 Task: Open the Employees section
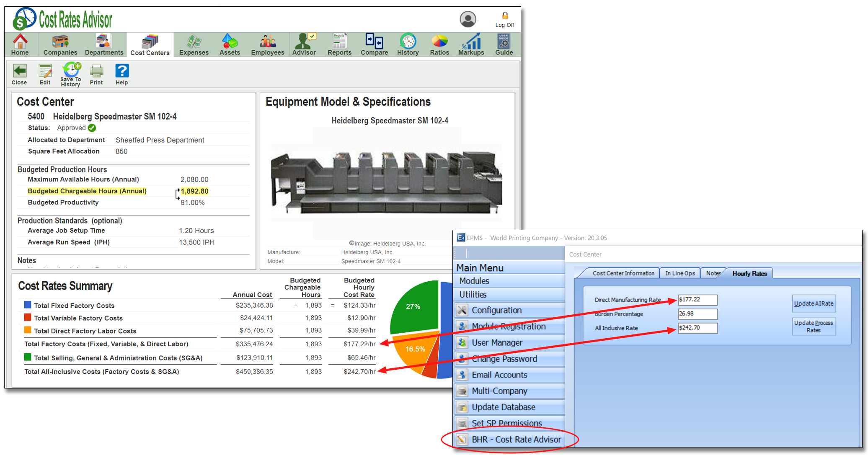click(x=268, y=44)
